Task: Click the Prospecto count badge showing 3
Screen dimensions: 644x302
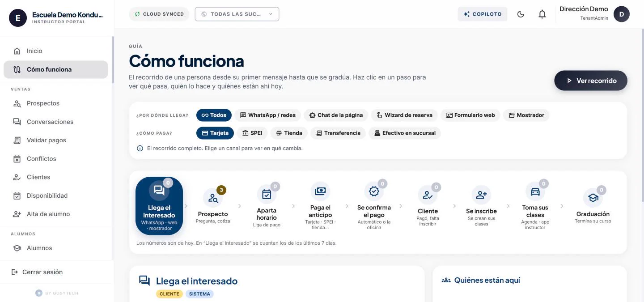Action: click(221, 190)
